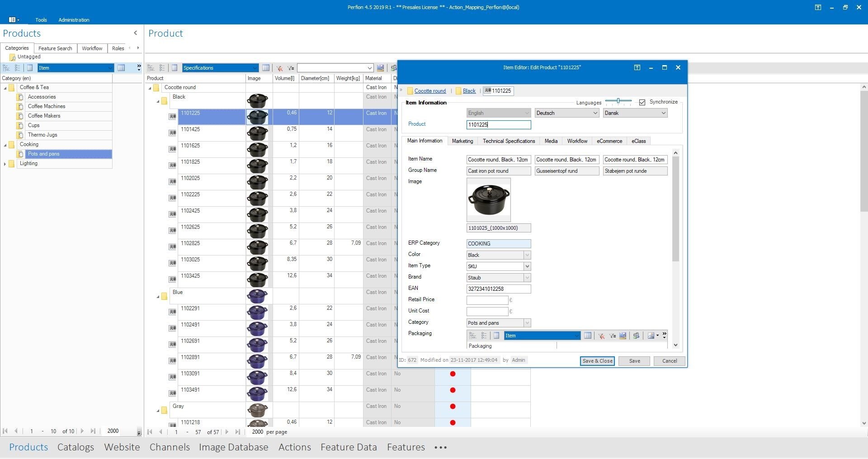Toggle the Synchronize checkbox in Item Editor
The width and height of the screenshot is (868, 459).
642,102
